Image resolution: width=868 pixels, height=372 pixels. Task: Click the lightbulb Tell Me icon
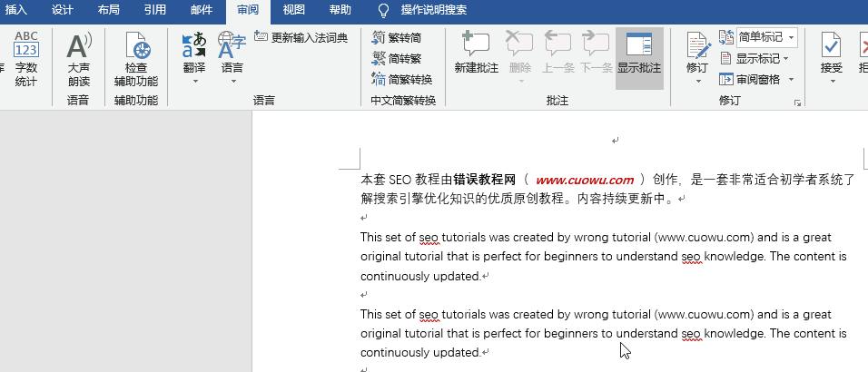tap(383, 10)
